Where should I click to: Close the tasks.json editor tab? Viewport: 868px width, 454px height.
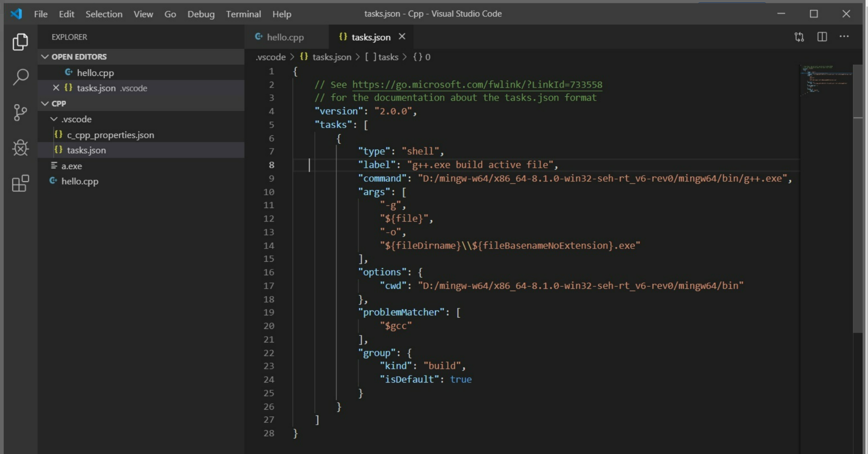[402, 37]
